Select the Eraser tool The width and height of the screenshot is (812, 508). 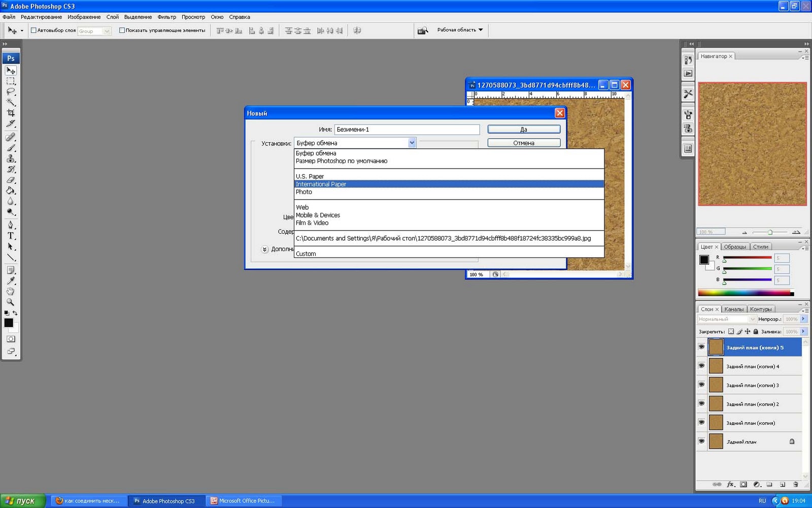pyautogui.click(x=11, y=180)
